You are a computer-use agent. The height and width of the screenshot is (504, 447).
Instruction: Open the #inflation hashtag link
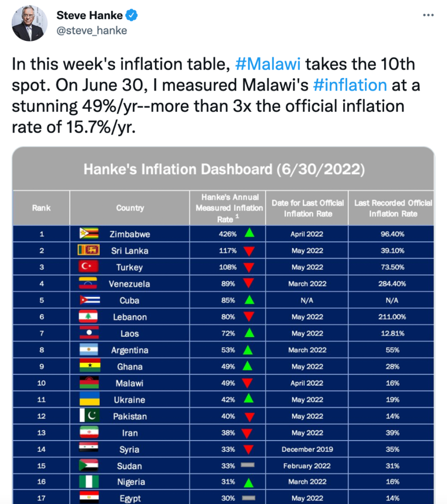(350, 85)
